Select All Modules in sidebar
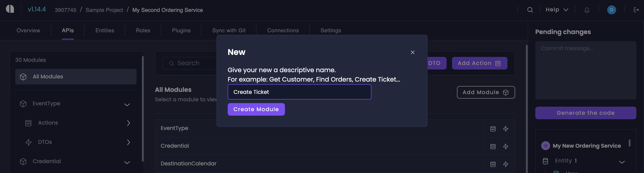Viewport: 644px width, 173px height. 76,77
